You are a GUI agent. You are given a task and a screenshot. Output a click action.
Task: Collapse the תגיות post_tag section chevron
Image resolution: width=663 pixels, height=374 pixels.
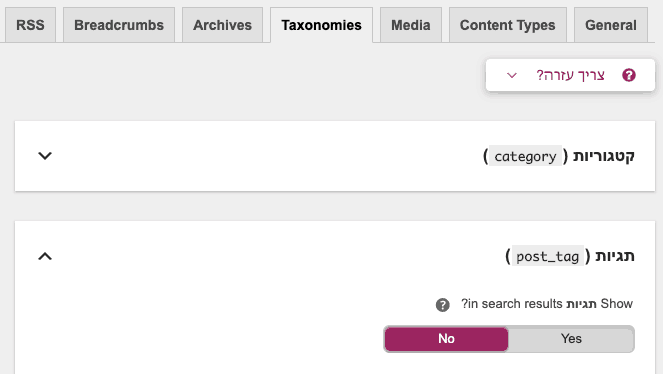point(45,256)
